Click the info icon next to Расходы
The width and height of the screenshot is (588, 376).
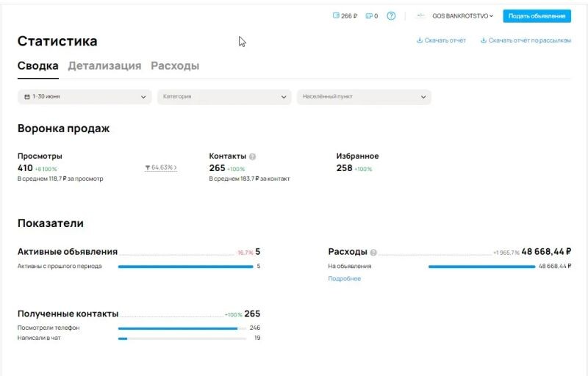click(373, 252)
